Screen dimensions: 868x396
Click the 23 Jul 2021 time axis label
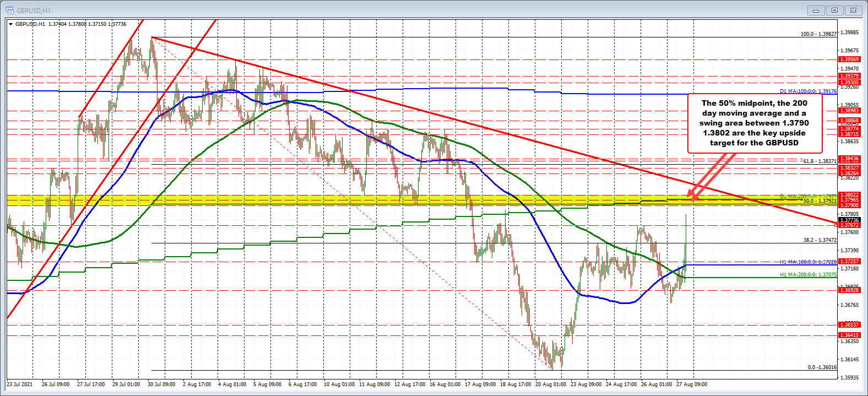(19, 384)
